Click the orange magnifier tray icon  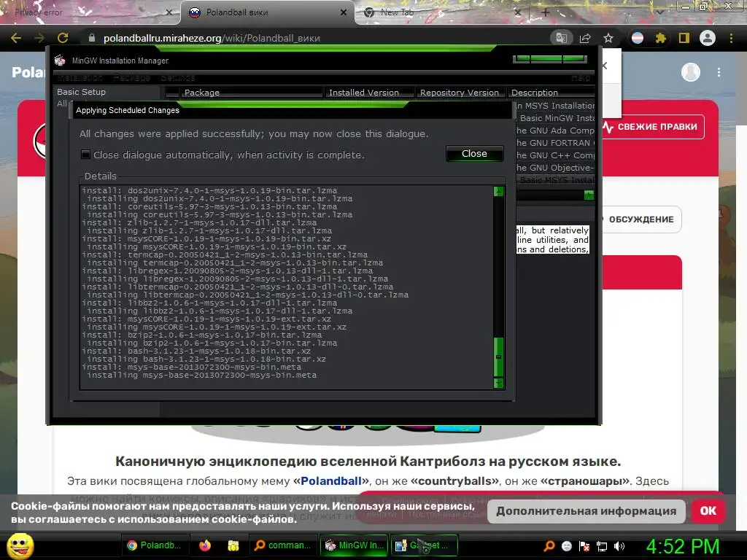[x=549, y=545]
